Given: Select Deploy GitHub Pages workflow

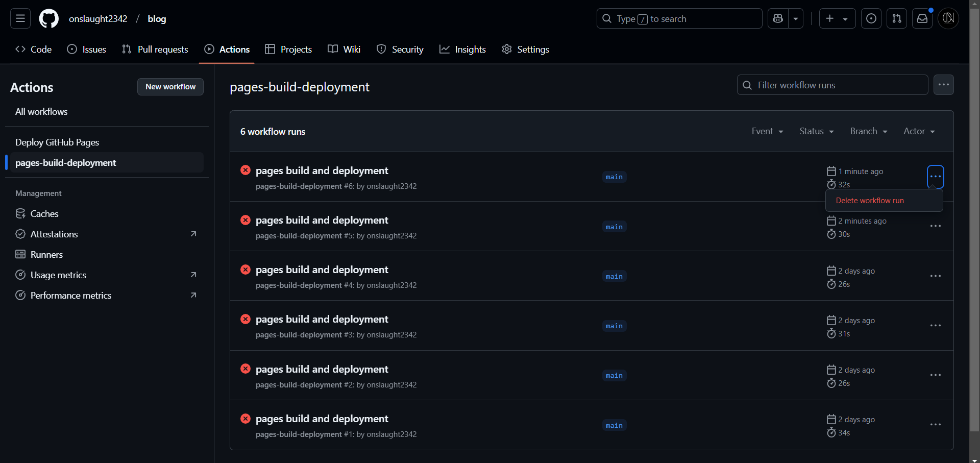Looking at the screenshot, I should coord(107,142).
